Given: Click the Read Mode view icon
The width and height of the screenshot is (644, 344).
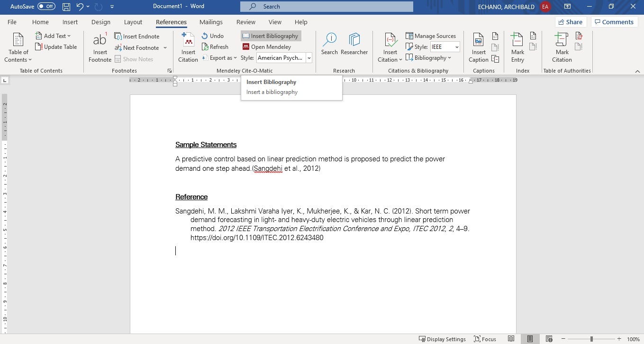Looking at the screenshot, I should [x=511, y=339].
